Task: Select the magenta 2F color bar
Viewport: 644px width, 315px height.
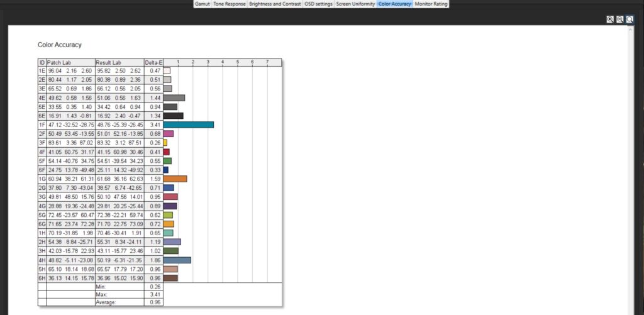Action: [x=168, y=134]
